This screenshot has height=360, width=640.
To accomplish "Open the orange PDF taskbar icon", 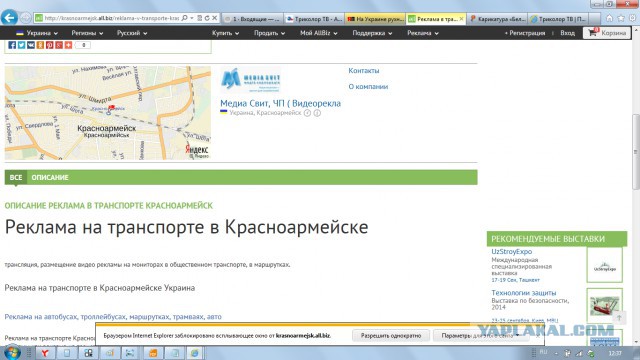I will tap(153, 353).
